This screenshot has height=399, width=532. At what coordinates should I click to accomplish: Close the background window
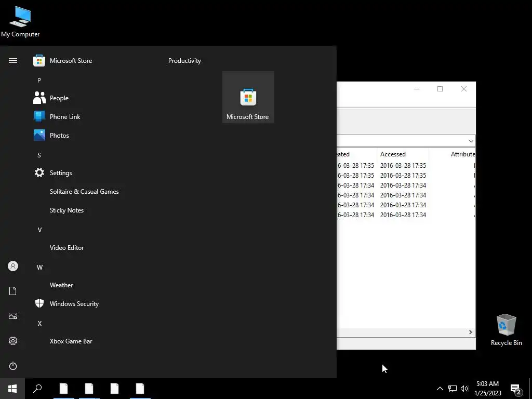click(x=464, y=89)
